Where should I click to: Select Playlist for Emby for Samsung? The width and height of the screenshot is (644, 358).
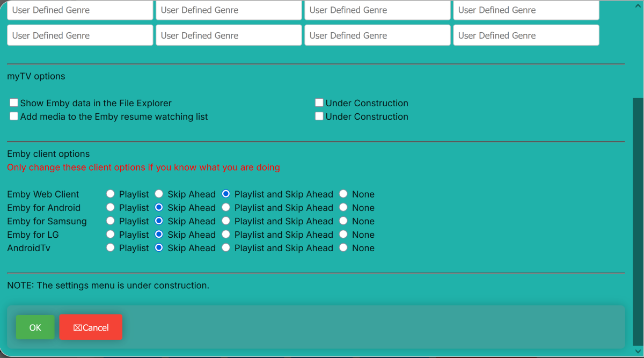click(111, 221)
